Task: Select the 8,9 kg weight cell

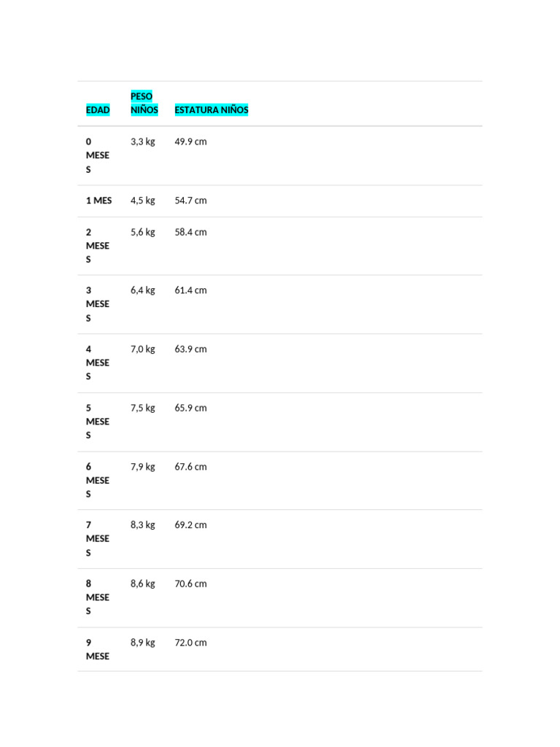Action: (143, 643)
